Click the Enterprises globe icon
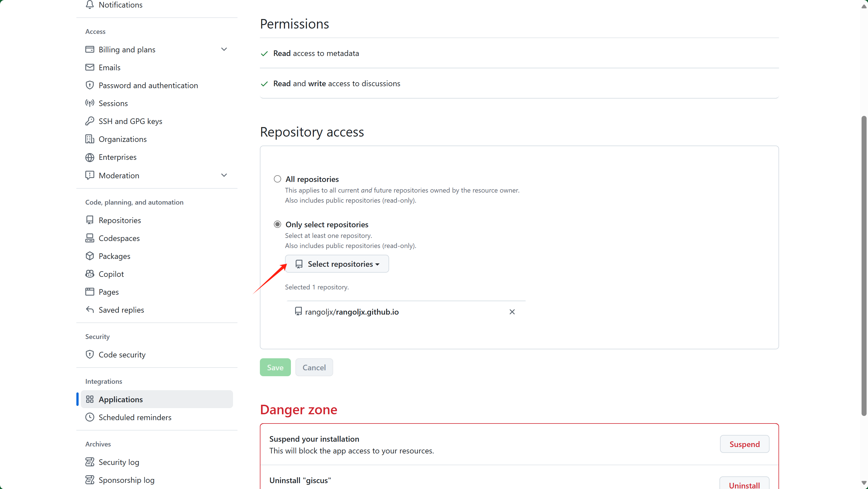Viewport: 868px width, 489px height. [90, 157]
